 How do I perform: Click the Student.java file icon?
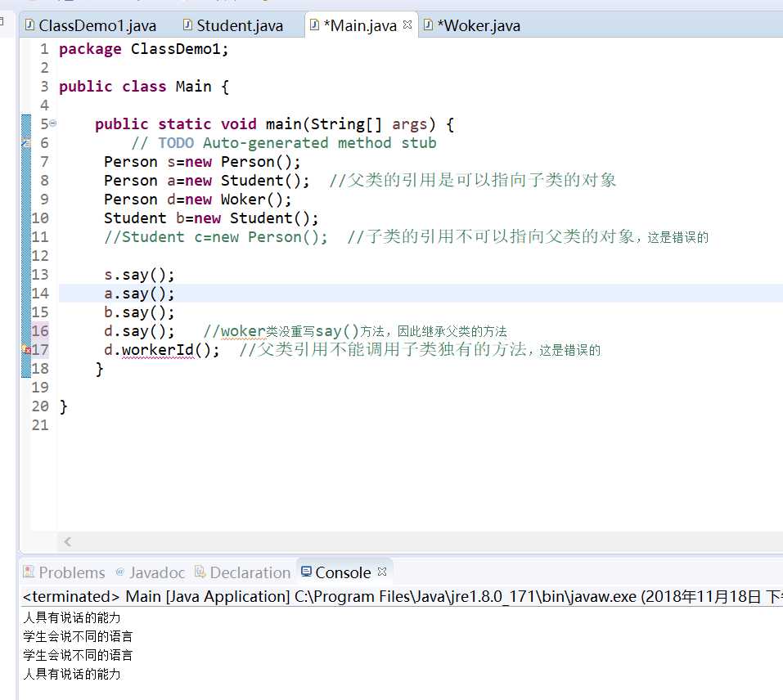187,25
